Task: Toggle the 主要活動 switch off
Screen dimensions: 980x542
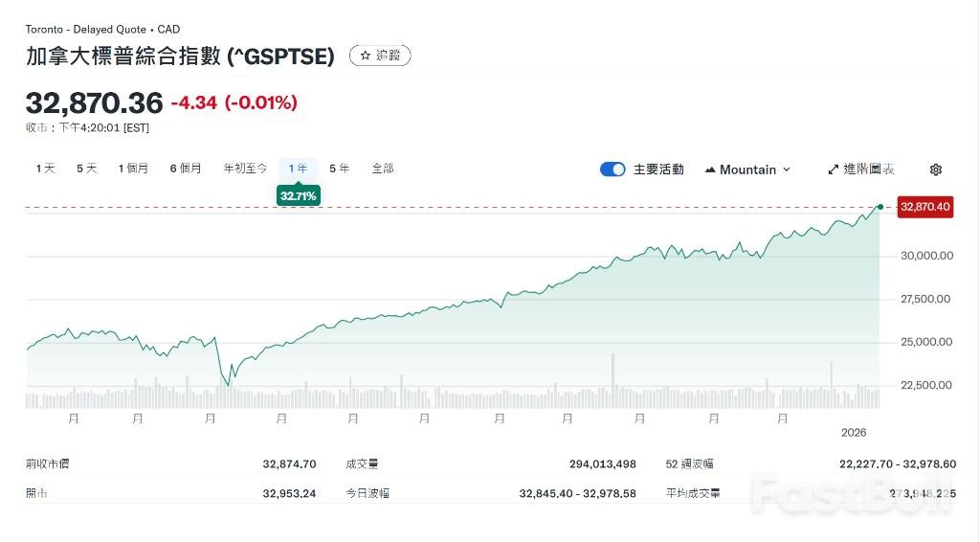Action: point(612,169)
